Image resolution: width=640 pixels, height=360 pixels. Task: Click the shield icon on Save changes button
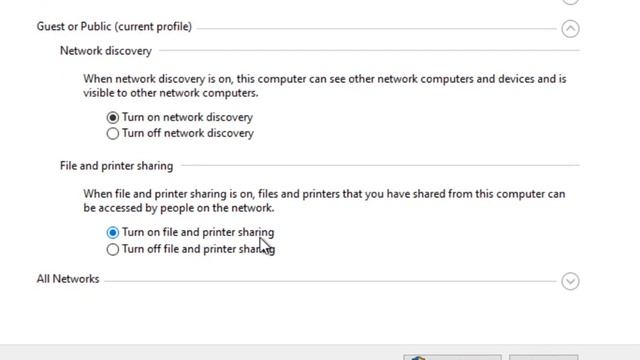pyautogui.click(x=418, y=358)
